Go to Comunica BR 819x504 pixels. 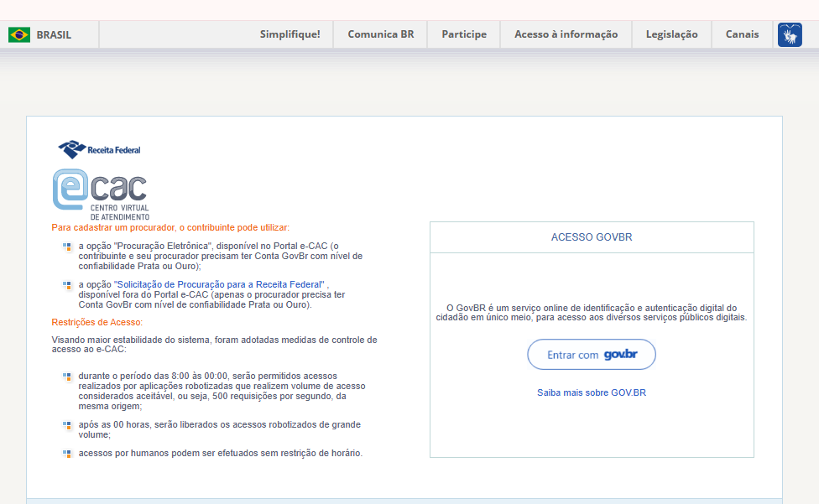click(x=381, y=34)
